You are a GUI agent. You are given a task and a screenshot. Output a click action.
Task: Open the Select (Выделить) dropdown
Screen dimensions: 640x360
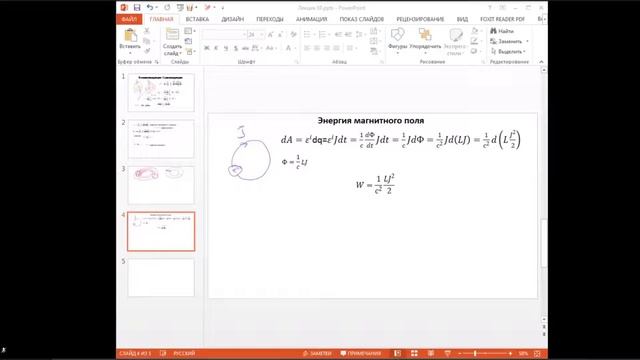(x=509, y=52)
